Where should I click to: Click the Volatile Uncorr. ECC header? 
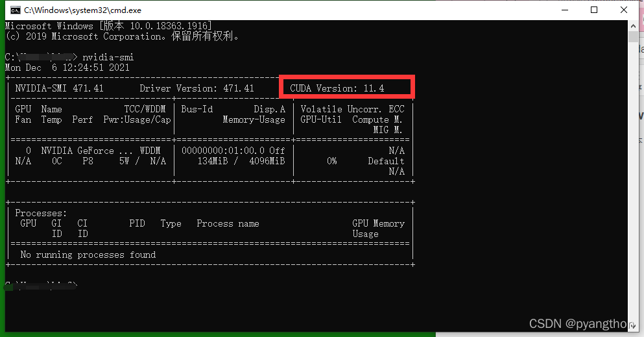(x=352, y=109)
